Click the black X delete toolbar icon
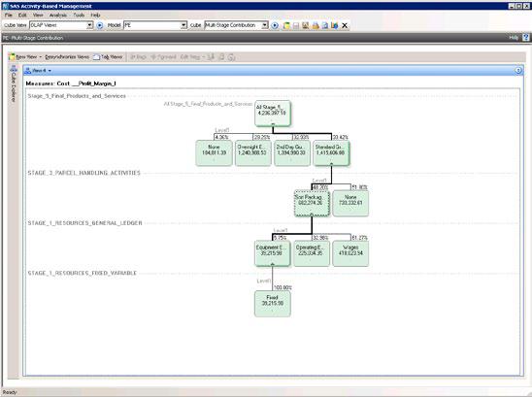 (345, 25)
